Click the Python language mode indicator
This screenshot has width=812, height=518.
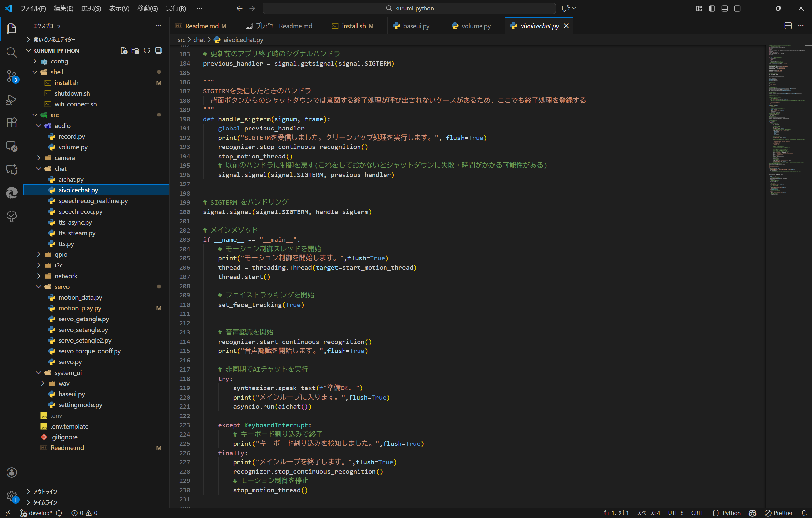point(731,513)
